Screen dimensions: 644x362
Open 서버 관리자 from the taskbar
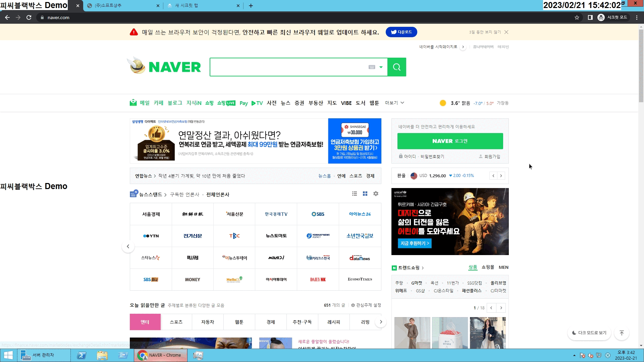pyautogui.click(x=44, y=355)
